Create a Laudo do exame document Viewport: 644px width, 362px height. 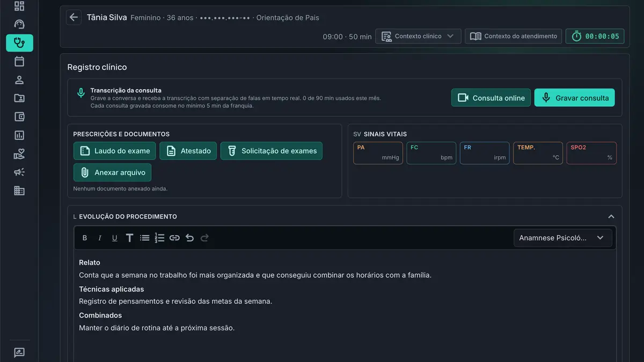pos(115,151)
